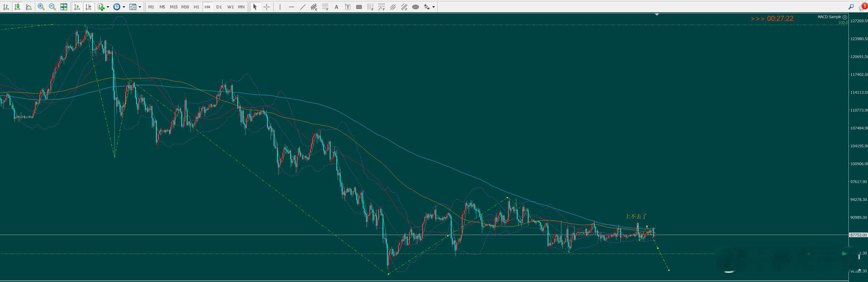Image resolution: width=868 pixels, height=282 pixels.
Task: Zoom out of the chart
Action: pyautogui.click(x=52, y=7)
